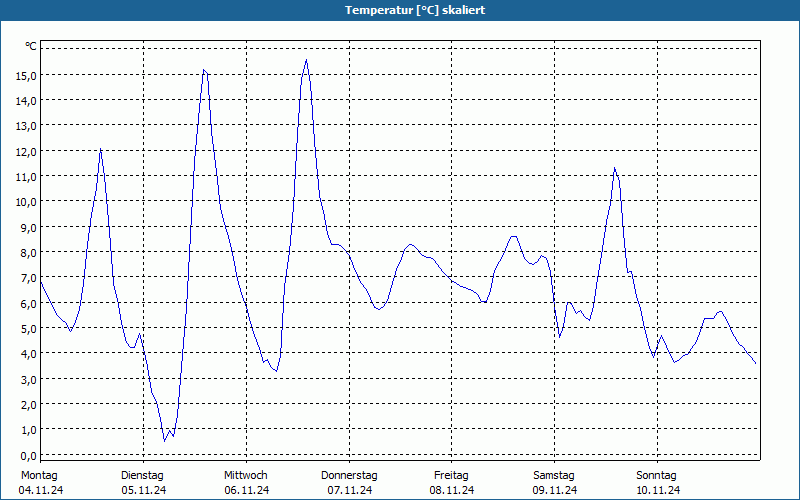
Task: Click the 09.11.24 date label
Action: point(555,490)
